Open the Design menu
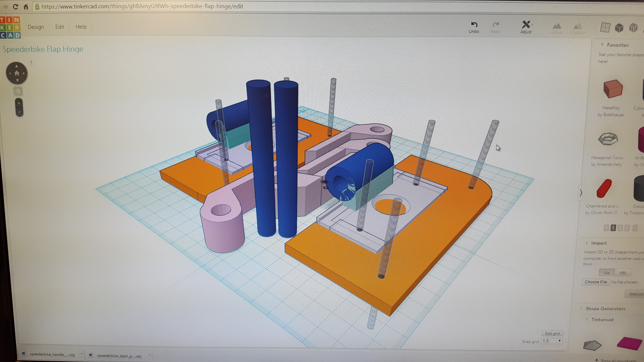Image resolution: width=644 pixels, height=362 pixels. [36, 27]
